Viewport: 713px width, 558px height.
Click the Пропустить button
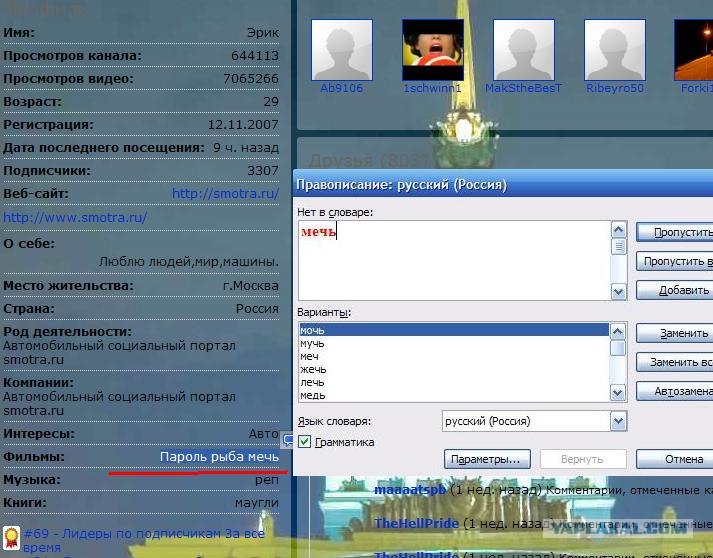click(674, 232)
